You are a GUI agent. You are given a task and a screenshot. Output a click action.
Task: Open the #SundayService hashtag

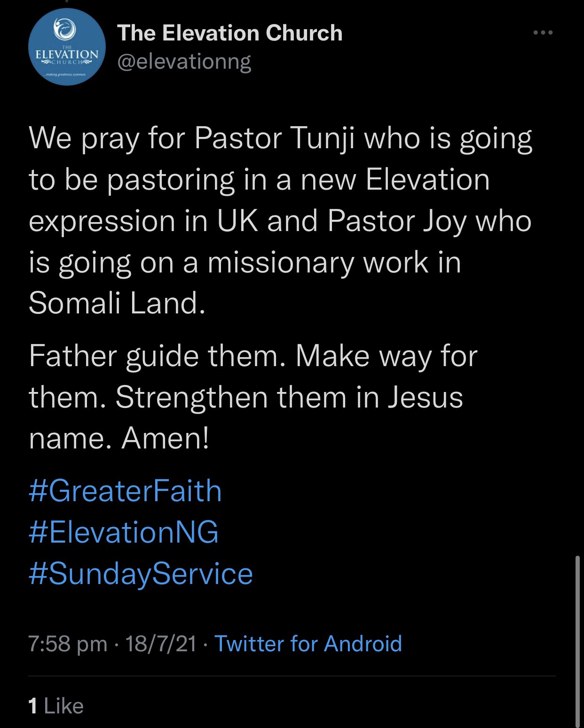click(141, 574)
